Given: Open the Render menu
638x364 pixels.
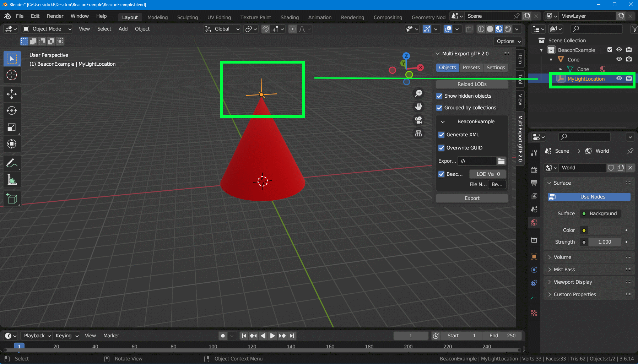Looking at the screenshot, I should pos(55,16).
